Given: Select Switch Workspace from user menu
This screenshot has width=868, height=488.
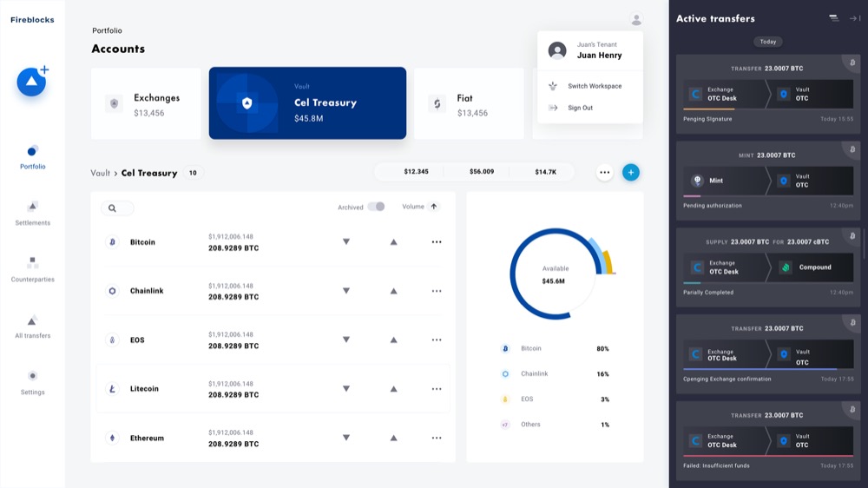Looking at the screenshot, I should click(x=594, y=86).
